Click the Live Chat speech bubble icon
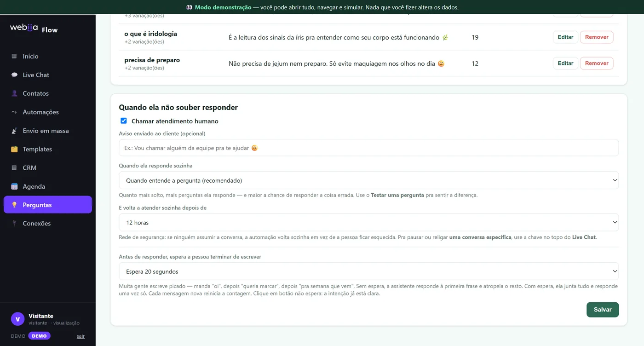This screenshot has width=644, height=346. 14,75
